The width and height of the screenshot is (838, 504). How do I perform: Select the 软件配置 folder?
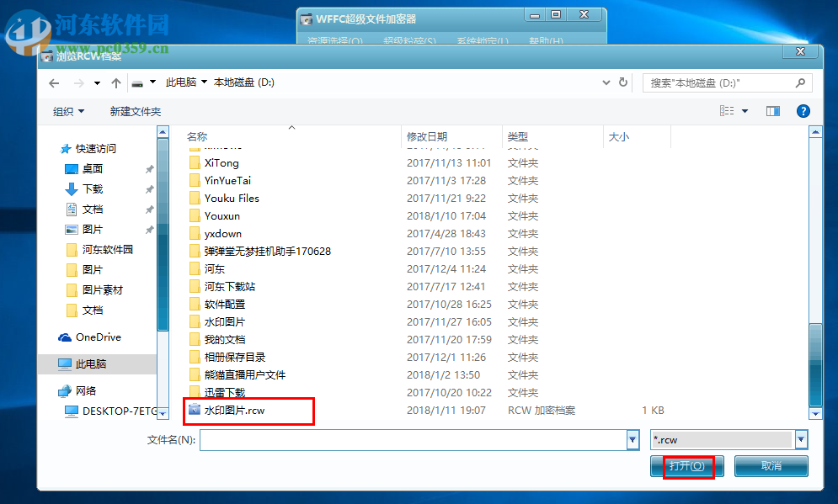tap(225, 304)
